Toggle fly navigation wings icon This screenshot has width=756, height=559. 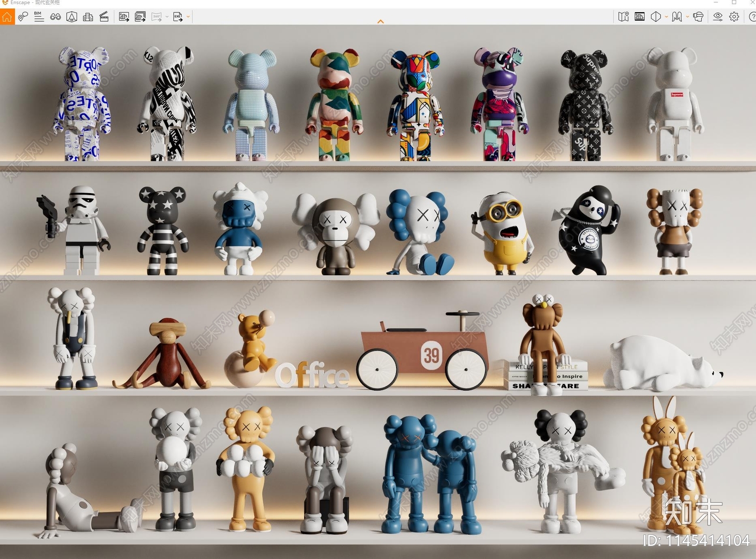677,17
